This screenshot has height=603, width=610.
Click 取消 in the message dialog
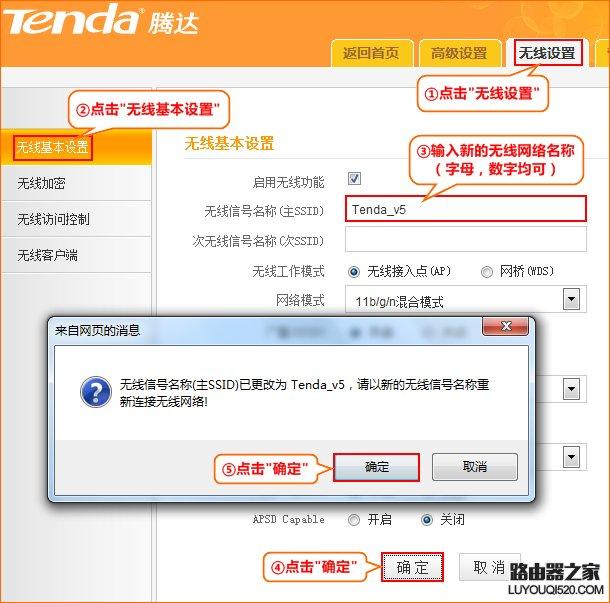(475, 467)
